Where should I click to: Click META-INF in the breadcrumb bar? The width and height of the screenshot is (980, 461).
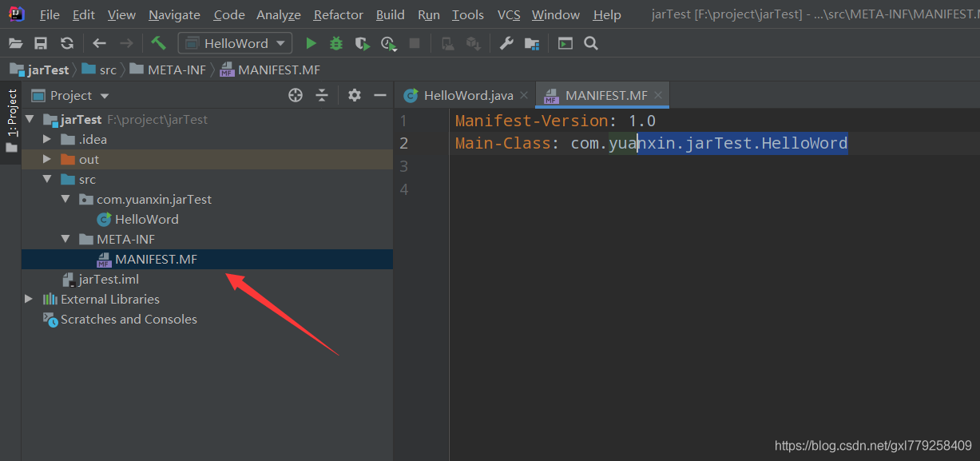coord(176,70)
